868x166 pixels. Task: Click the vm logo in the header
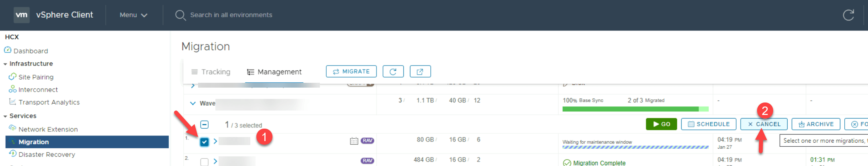[21, 15]
